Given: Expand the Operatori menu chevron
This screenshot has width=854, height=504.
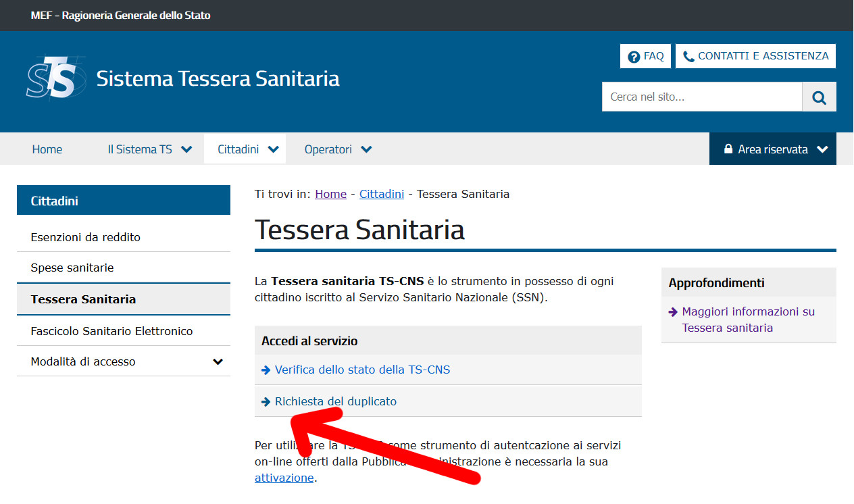Looking at the screenshot, I should [366, 149].
